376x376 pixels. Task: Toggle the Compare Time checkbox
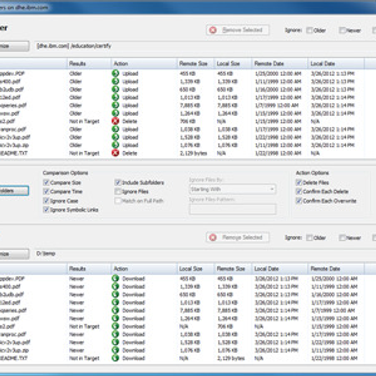coord(46,192)
